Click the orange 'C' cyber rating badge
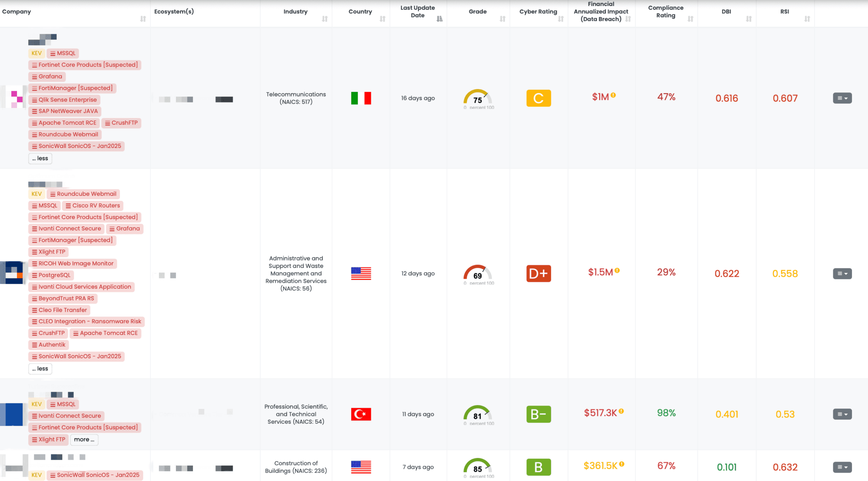Screen dimensions: 868x481 [538, 98]
